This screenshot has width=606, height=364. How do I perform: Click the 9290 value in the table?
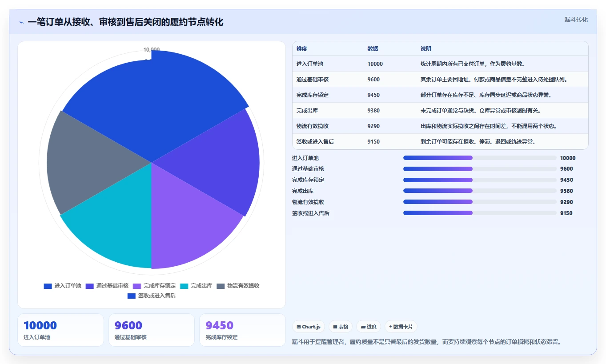pos(374,126)
